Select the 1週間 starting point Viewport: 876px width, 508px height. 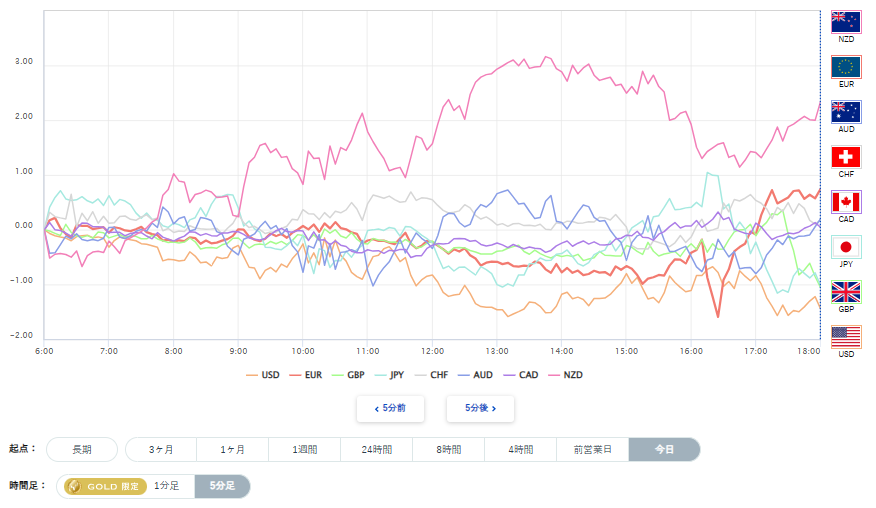[304, 449]
